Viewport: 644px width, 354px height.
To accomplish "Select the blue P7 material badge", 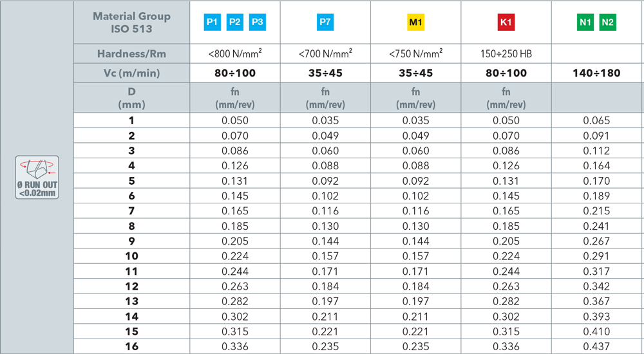I will click(325, 23).
